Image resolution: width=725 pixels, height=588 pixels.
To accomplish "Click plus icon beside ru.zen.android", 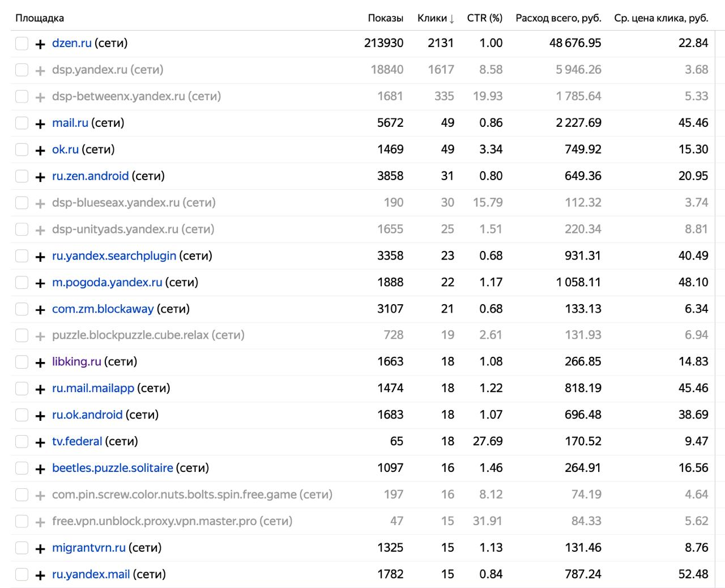I will [x=40, y=177].
